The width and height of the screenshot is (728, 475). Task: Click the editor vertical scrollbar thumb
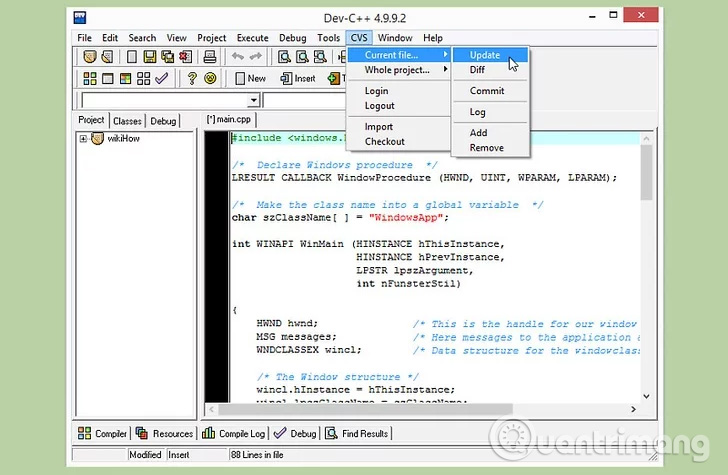point(646,172)
